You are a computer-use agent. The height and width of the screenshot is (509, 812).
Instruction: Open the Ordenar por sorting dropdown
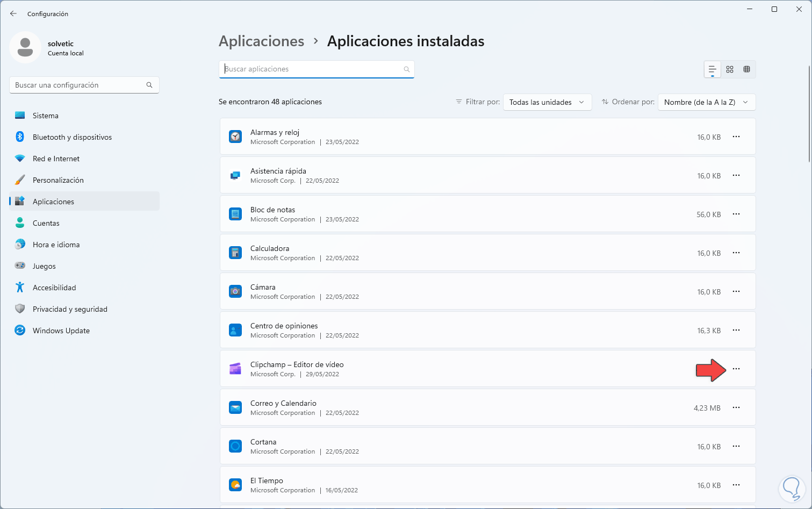point(706,102)
